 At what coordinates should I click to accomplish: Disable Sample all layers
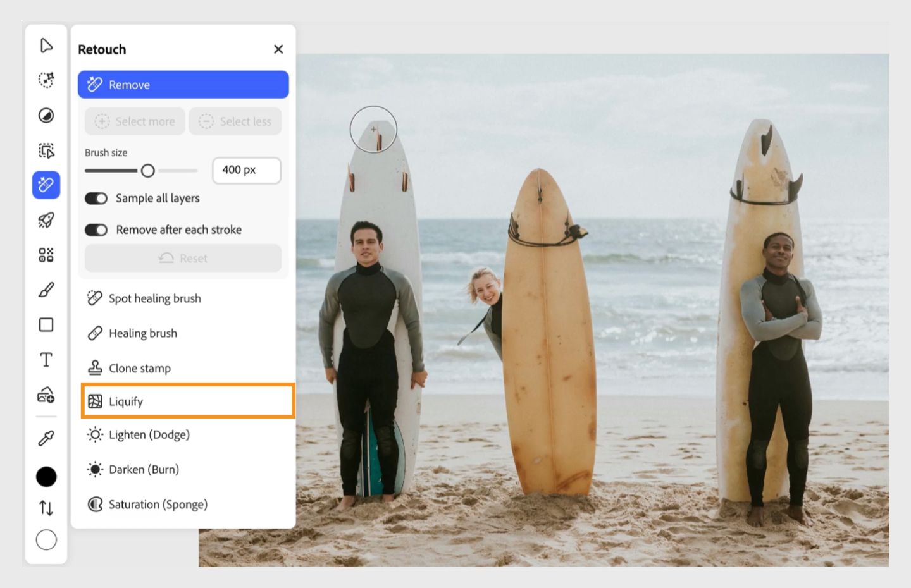click(x=96, y=198)
